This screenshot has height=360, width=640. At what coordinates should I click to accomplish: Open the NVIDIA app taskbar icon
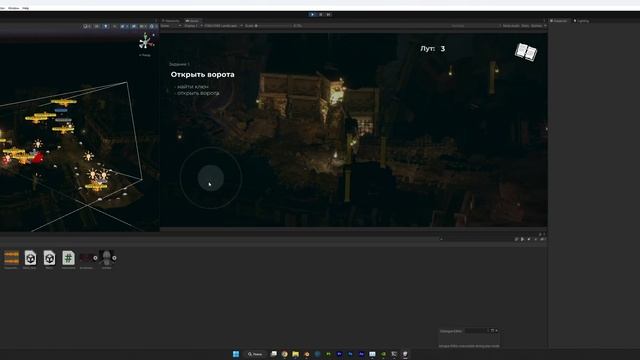(383, 354)
